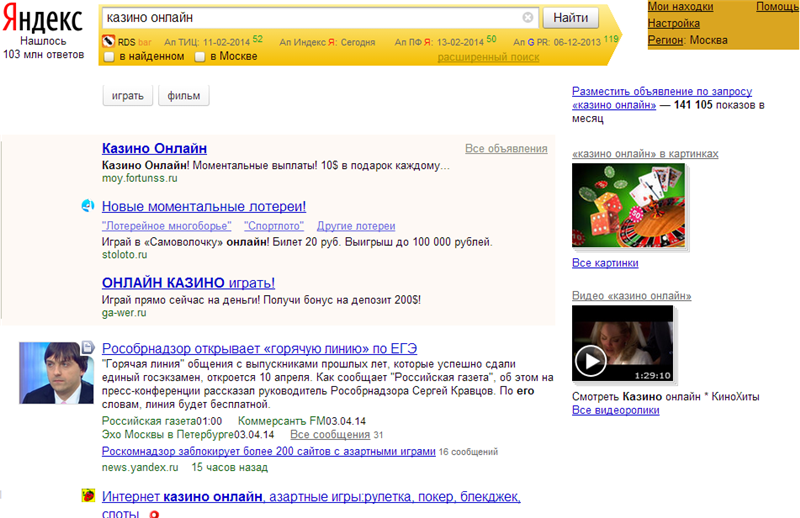Image resolution: width=800 pixels, height=518 pixels.
Task: Click "Смотреть Казино онлайн * КиноХиты" caption
Action: click(665, 397)
